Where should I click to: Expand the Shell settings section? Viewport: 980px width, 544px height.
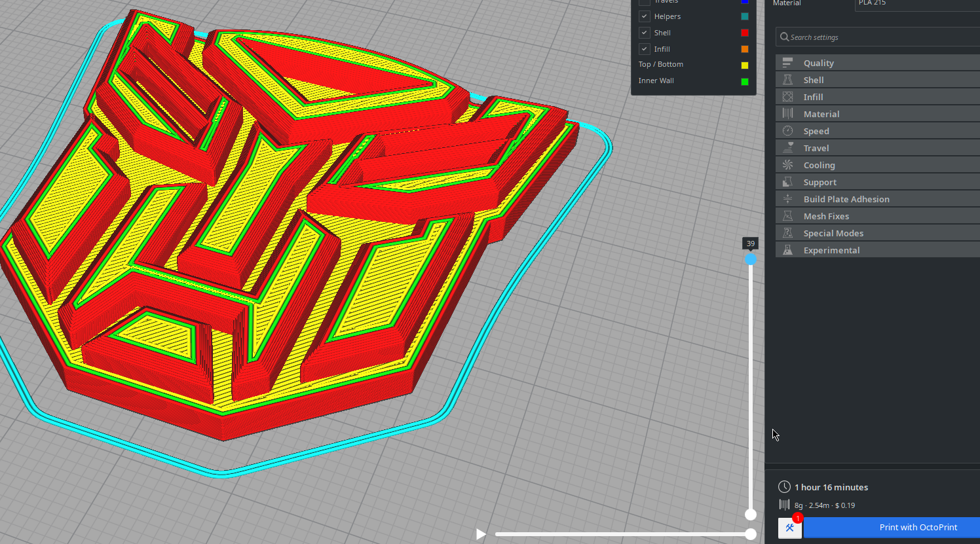pos(878,80)
